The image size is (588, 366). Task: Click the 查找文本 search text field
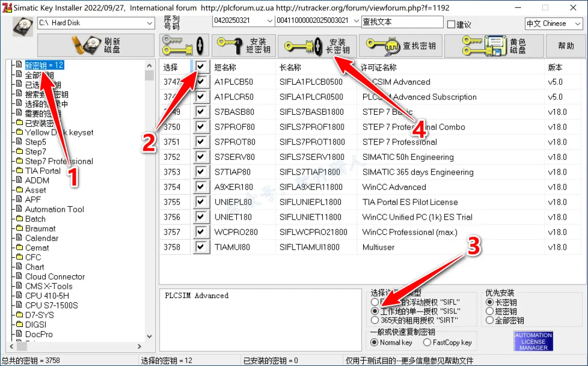tap(402, 22)
